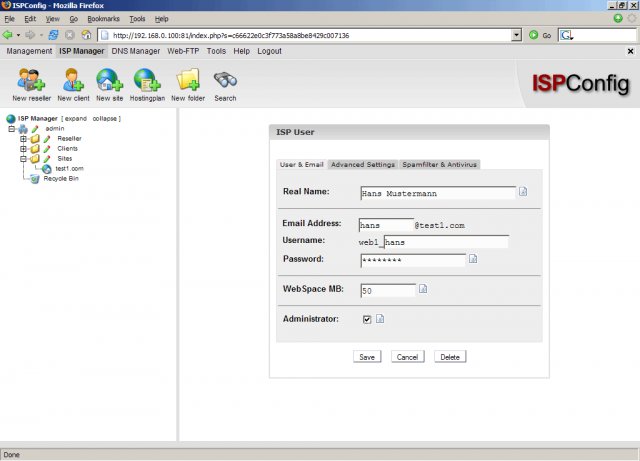Click the New reseller icon
The image size is (640, 461).
click(31, 80)
